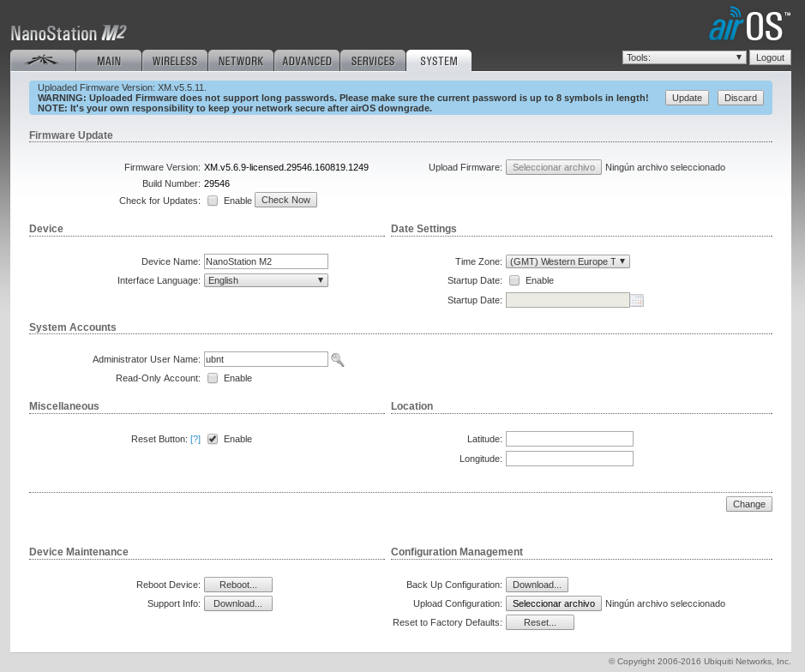
Task: Open the Interface Language dropdown
Action: (266, 280)
